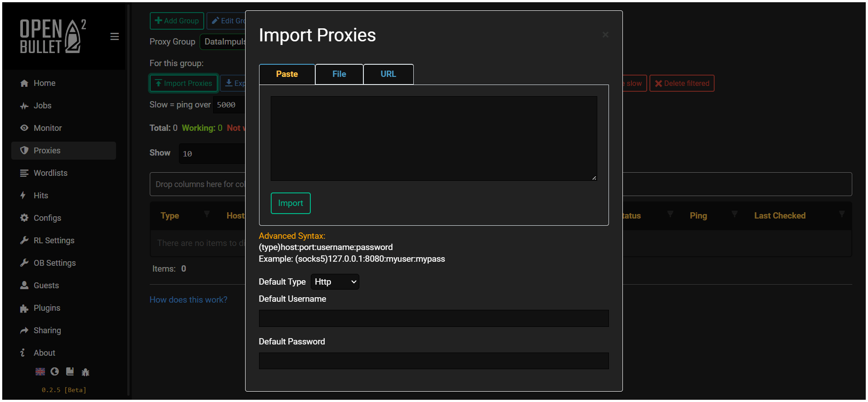Open the Proxy Group selector showing DataImpuls
Screen dimensions: 868x402
[x=225, y=41]
